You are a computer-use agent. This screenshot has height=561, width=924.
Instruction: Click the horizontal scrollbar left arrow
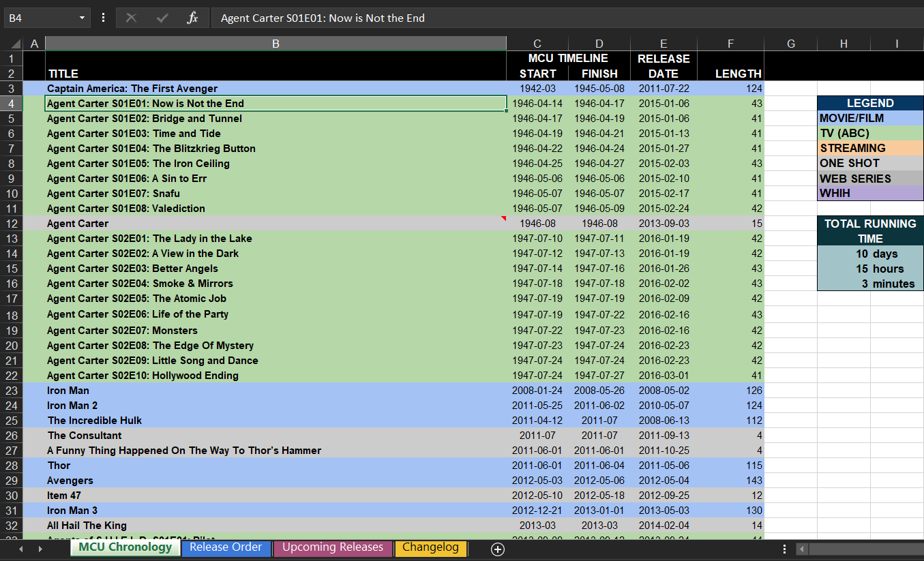803,549
